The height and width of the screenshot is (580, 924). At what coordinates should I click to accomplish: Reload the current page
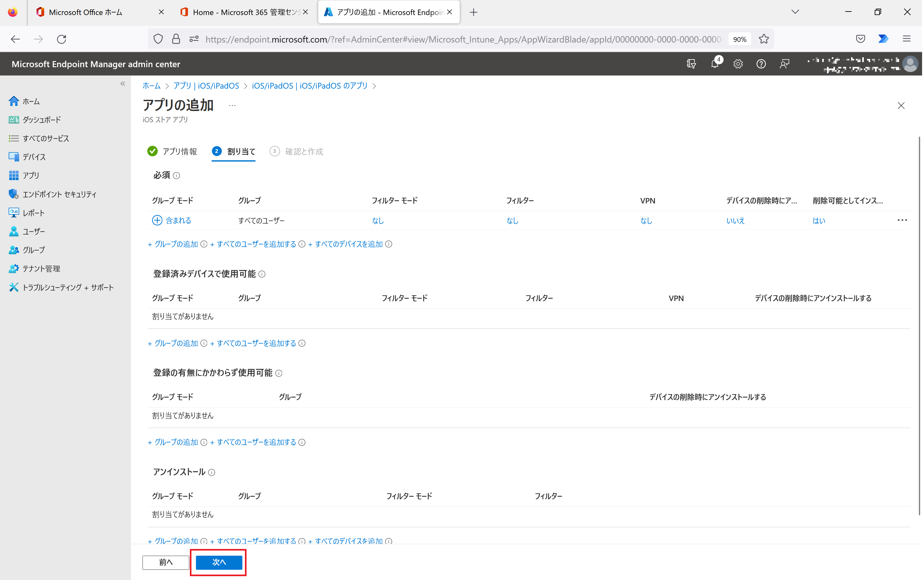pos(62,39)
